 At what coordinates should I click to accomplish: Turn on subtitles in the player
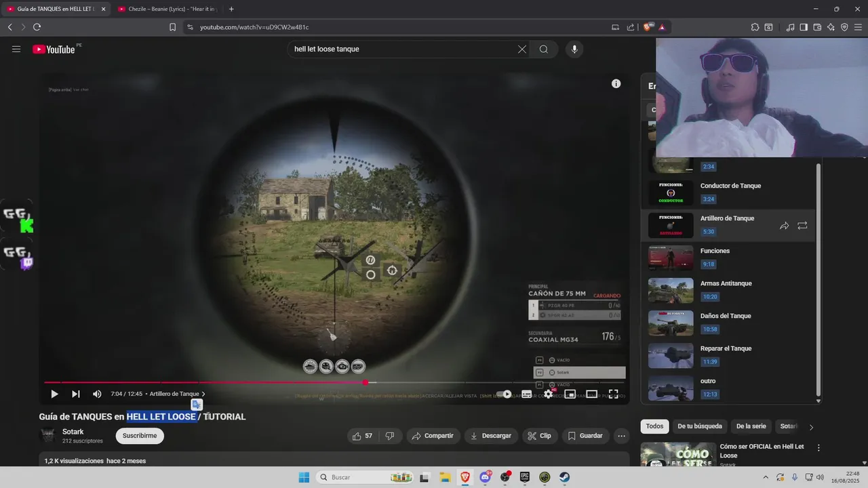pyautogui.click(x=526, y=394)
